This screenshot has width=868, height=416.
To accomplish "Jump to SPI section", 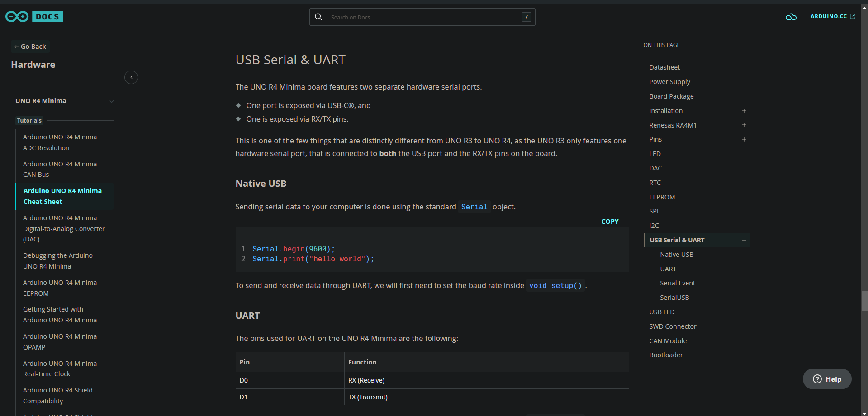I will coord(654,211).
